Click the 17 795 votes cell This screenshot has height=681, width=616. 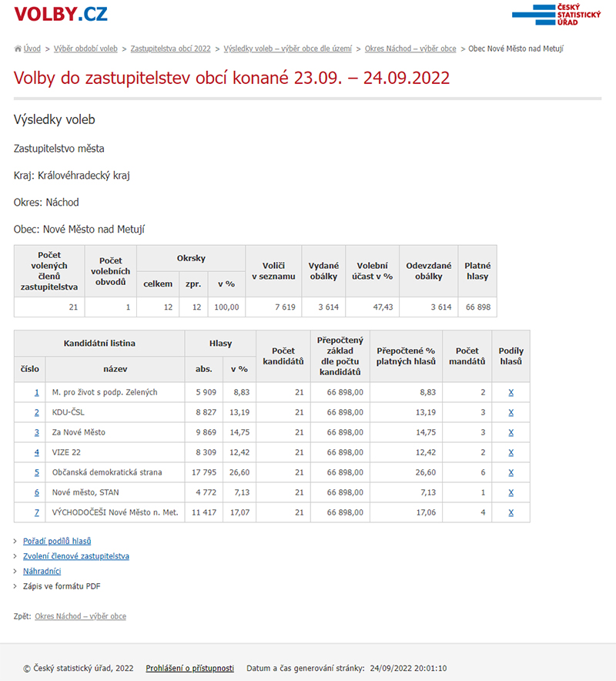(204, 472)
